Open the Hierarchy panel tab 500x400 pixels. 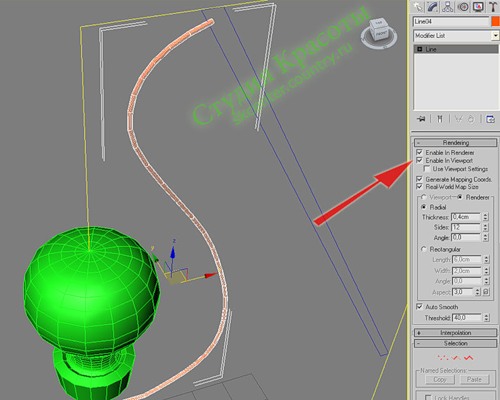pos(448,6)
